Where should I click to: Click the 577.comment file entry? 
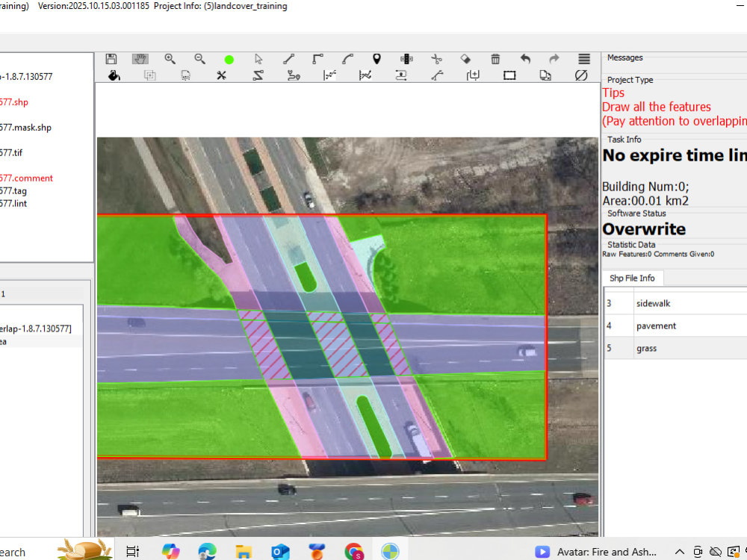point(26,178)
